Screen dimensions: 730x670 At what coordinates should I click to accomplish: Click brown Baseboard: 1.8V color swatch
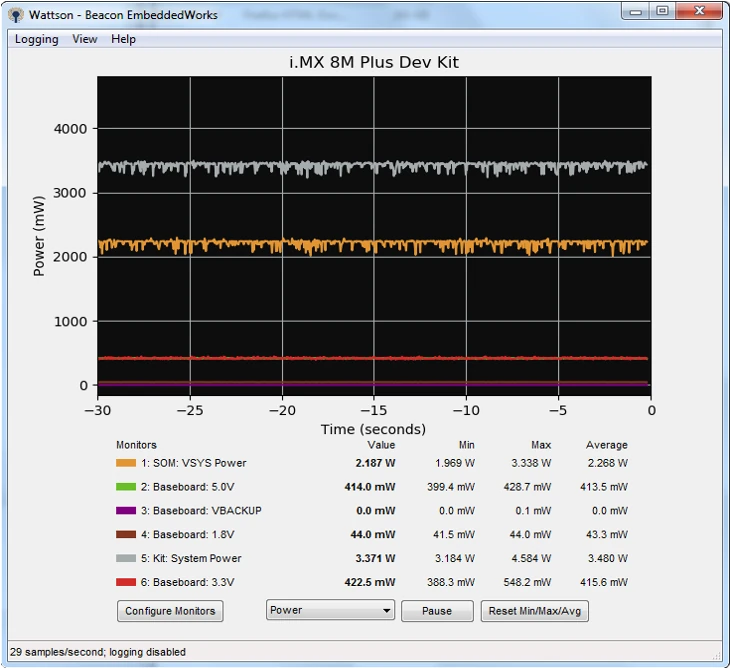pos(126,535)
